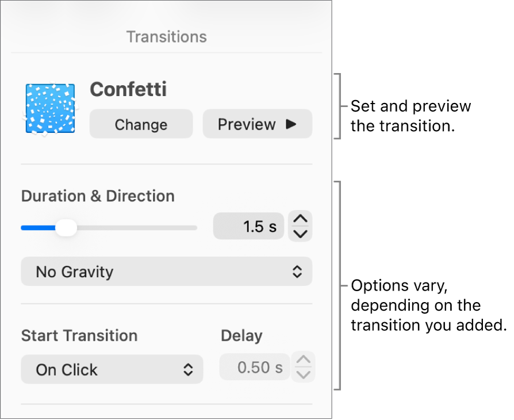Click Change to choose a different transition
This screenshot has height=420, width=514.
point(141,124)
